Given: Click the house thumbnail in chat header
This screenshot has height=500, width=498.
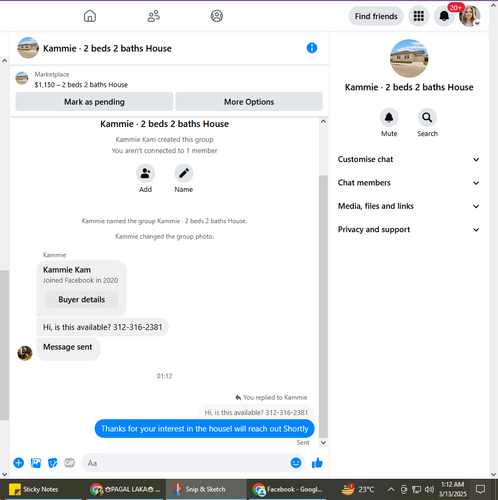Looking at the screenshot, I should [x=28, y=48].
